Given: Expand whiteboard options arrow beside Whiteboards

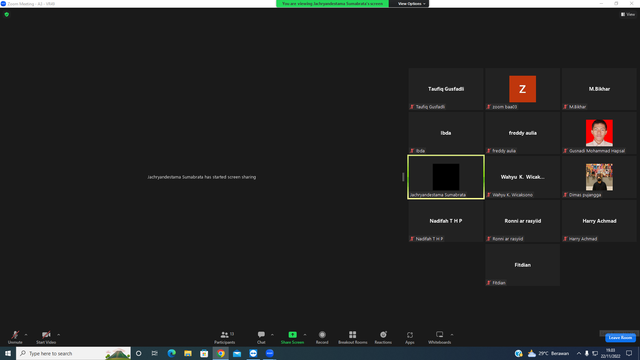Looking at the screenshot, I should click(452, 335).
